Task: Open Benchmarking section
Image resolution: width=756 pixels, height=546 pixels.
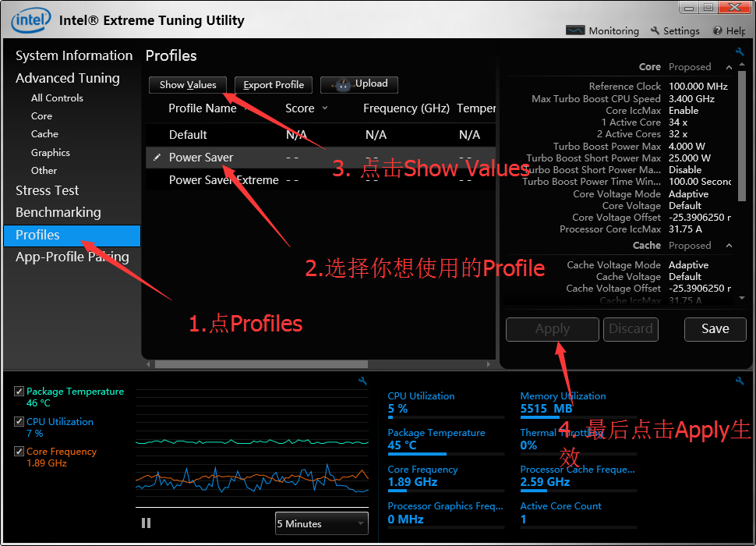Action: 58,212
